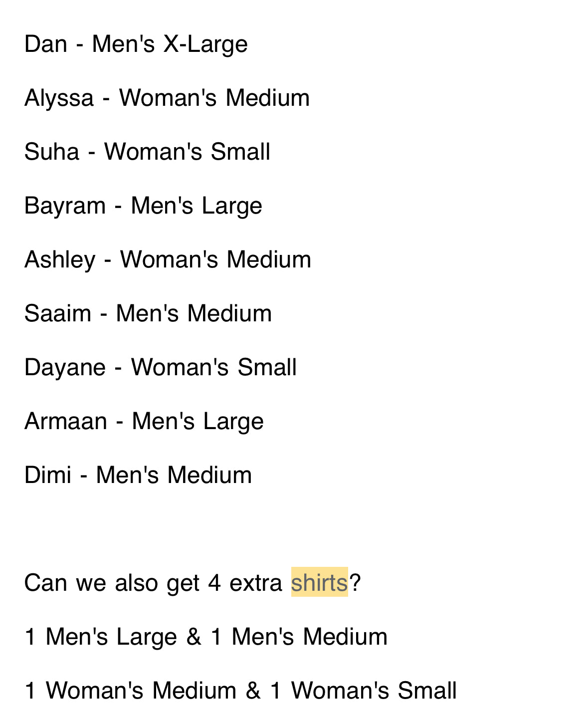Place cursor on the name "Armaan"
588x724 pixels.
tap(66, 421)
